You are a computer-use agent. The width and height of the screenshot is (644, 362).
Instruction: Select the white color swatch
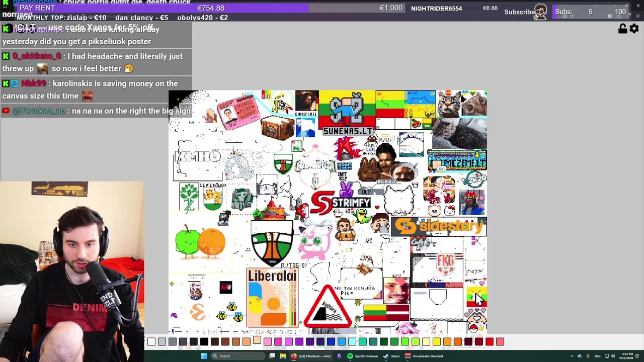coord(151,342)
